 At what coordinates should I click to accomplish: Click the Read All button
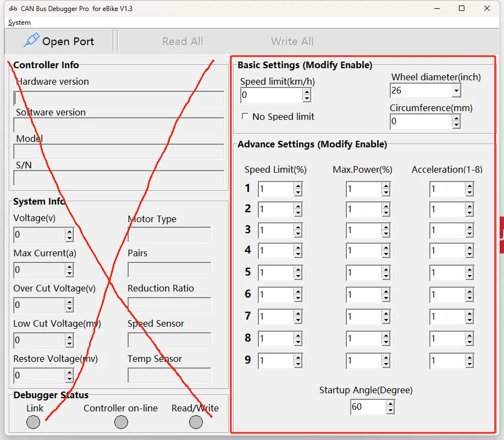click(182, 41)
